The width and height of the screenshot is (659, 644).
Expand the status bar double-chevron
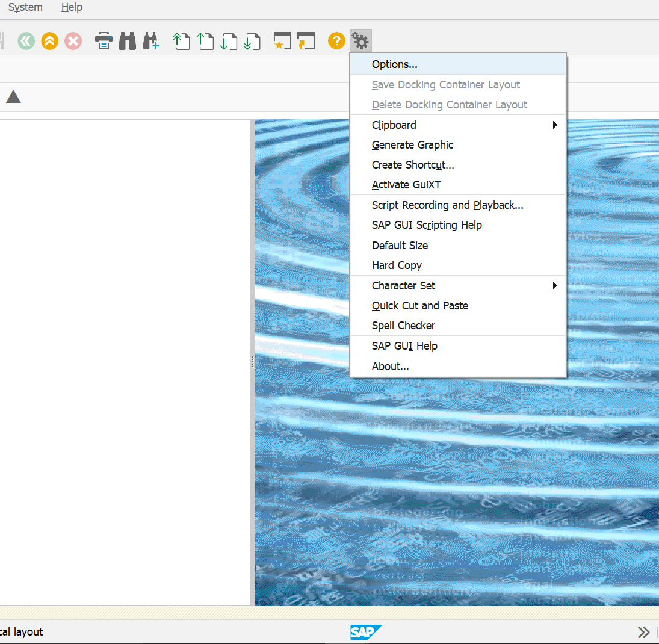[x=643, y=632]
